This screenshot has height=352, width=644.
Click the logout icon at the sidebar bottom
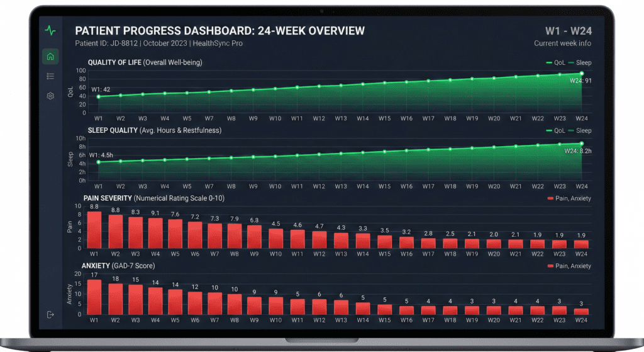pyautogui.click(x=50, y=314)
